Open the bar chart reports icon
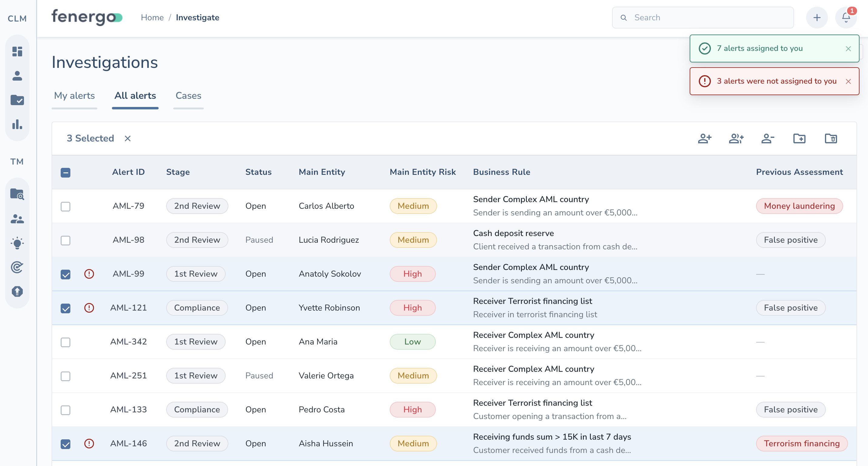The width and height of the screenshot is (868, 466). [17, 124]
